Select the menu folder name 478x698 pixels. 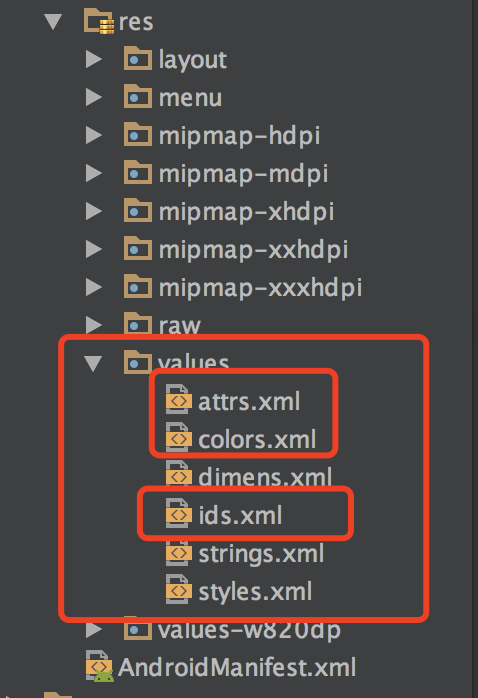[190, 98]
